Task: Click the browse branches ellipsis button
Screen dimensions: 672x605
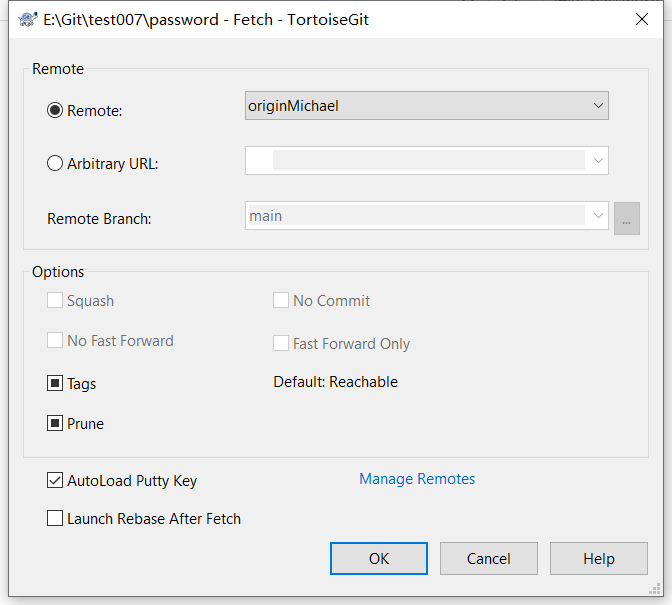Action: pos(627,219)
